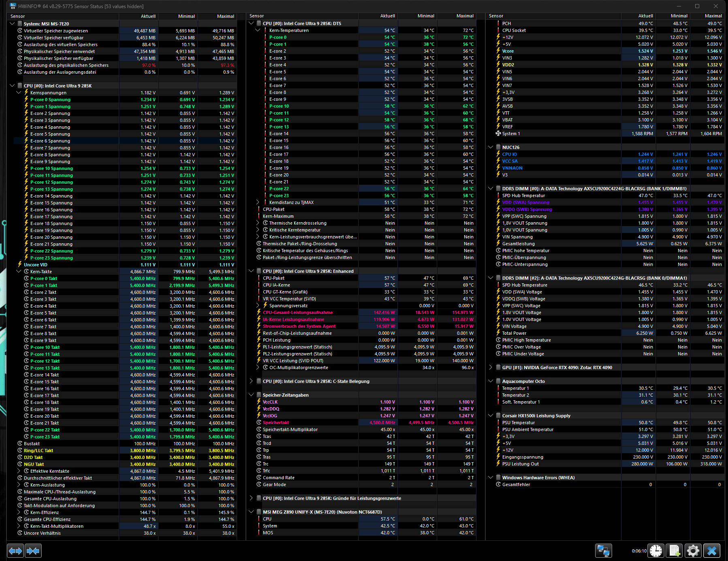Select the Command Rate row
The width and height of the screenshot is (728, 561).
tap(365, 478)
